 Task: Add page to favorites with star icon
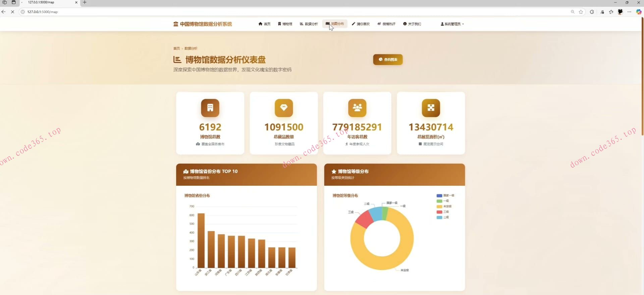(x=581, y=12)
